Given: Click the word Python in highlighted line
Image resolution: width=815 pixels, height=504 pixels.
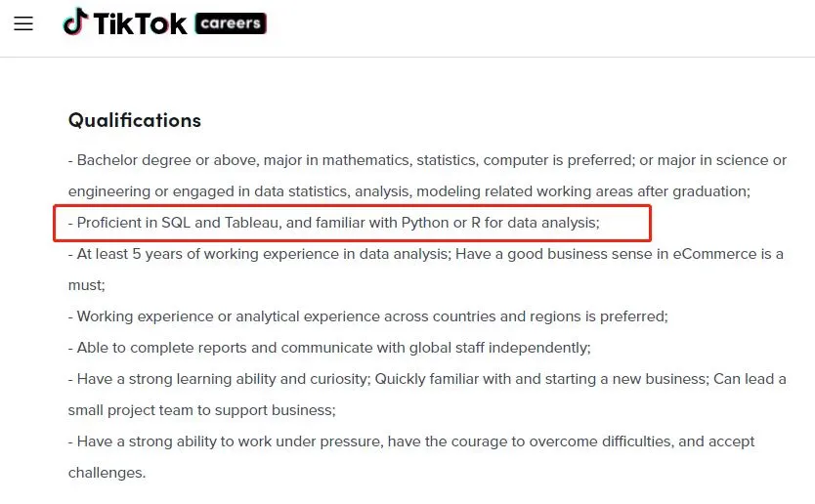Looking at the screenshot, I should pyautogui.click(x=425, y=223).
